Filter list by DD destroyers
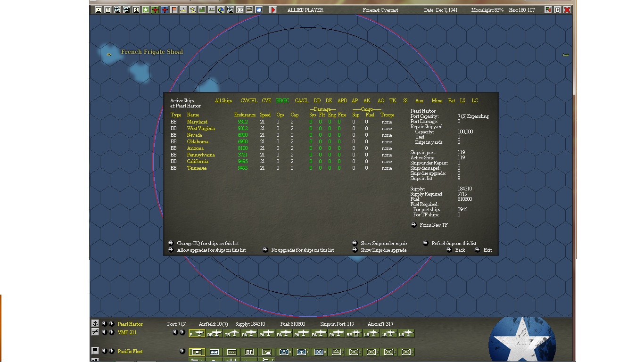 pos(317,100)
